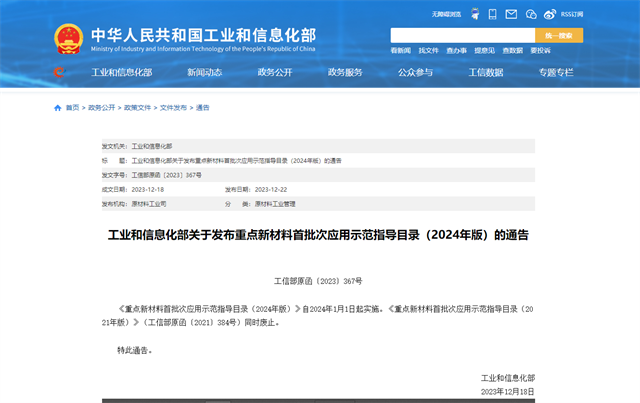Image resolution: width=640 pixels, height=403 pixels.
Task: Click the envelope mail icon
Action: [511, 14]
